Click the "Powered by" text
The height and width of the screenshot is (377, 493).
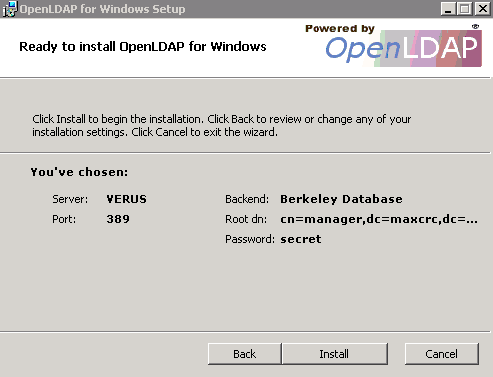point(340,29)
